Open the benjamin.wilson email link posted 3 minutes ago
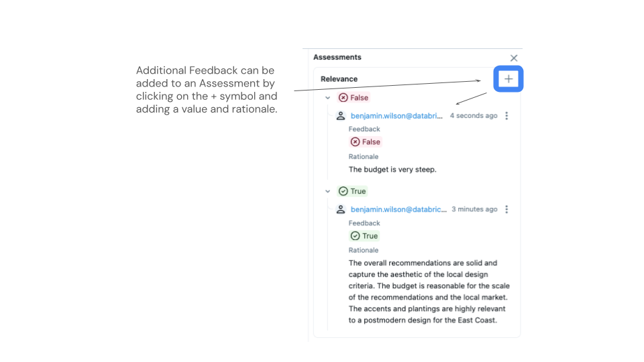The height and width of the screenshot is (362, 644). point(398,209)
